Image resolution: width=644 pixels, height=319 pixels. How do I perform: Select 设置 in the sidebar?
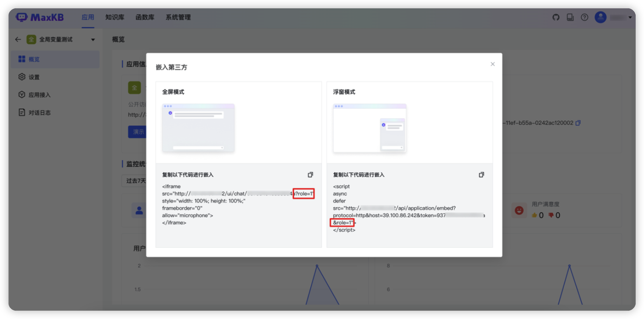pyautogui.click(x=55, y=77)
